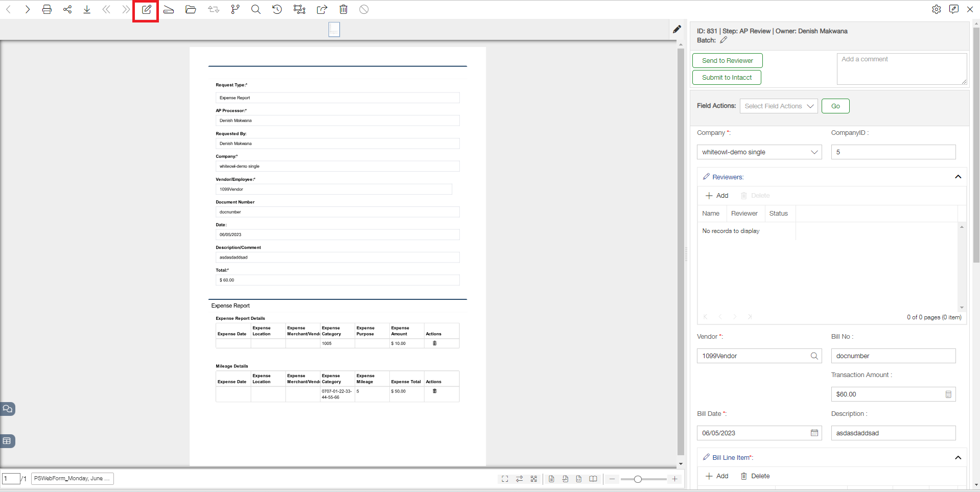Click the Batch edit pencil icon
The height and width of the screenshot is (492, 980).
(724, 40)
